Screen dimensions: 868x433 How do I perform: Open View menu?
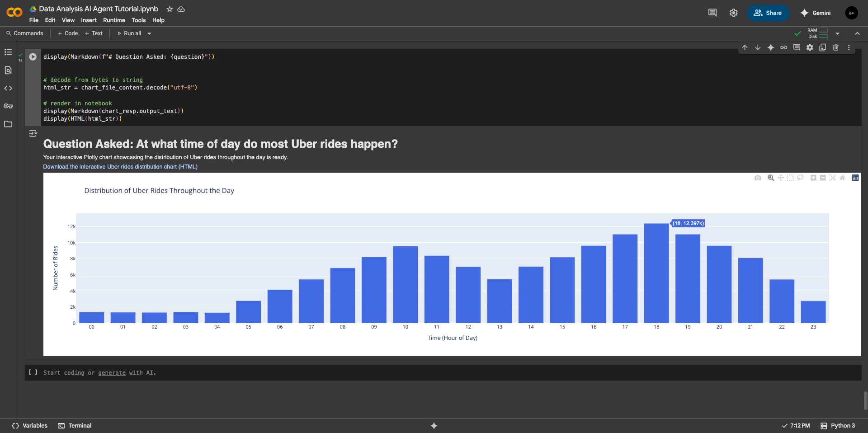(68, 20)
